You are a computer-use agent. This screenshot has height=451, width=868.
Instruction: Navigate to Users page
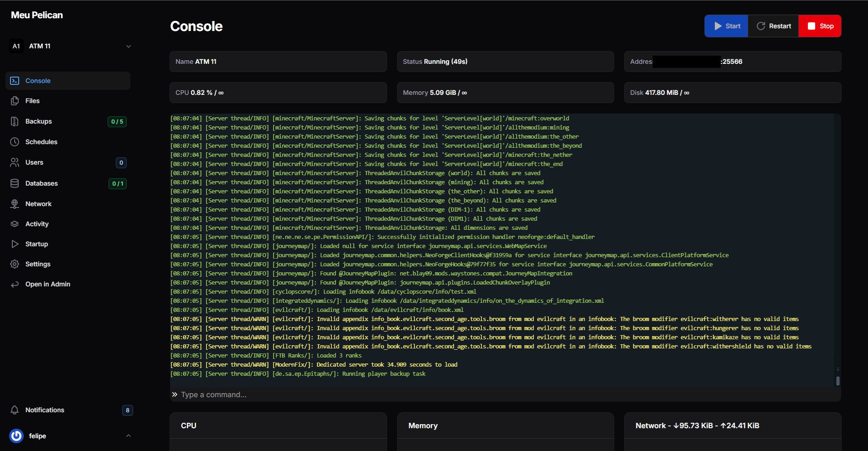point(68,162)
